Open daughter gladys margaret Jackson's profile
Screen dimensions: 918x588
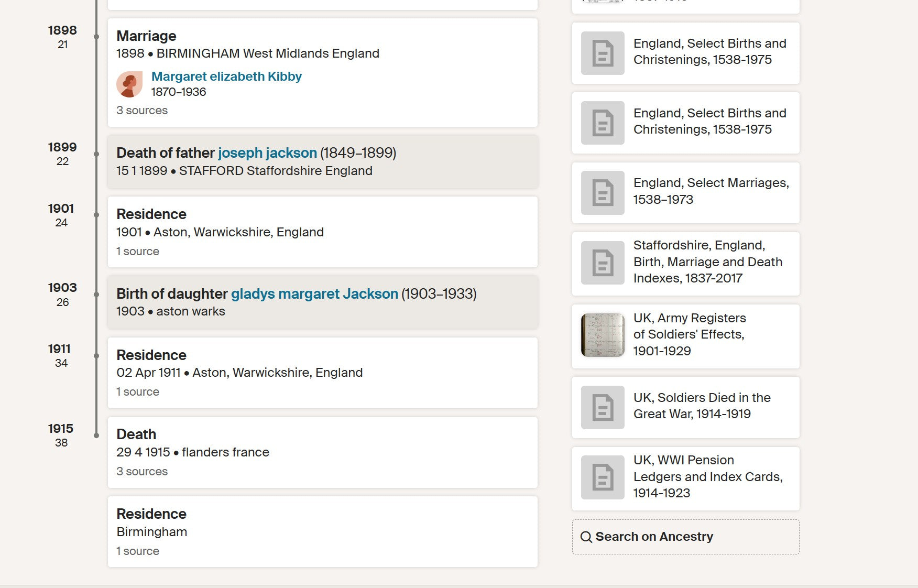(314, 294)
